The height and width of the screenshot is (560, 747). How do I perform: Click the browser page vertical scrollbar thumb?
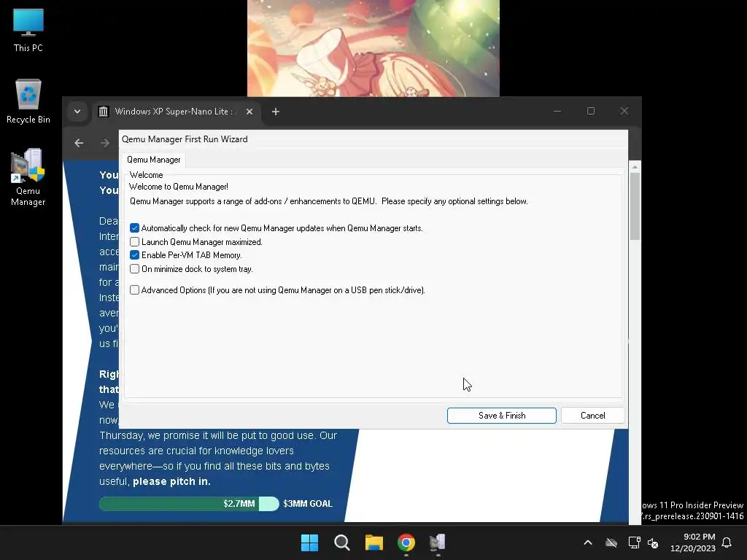[635, 206]
